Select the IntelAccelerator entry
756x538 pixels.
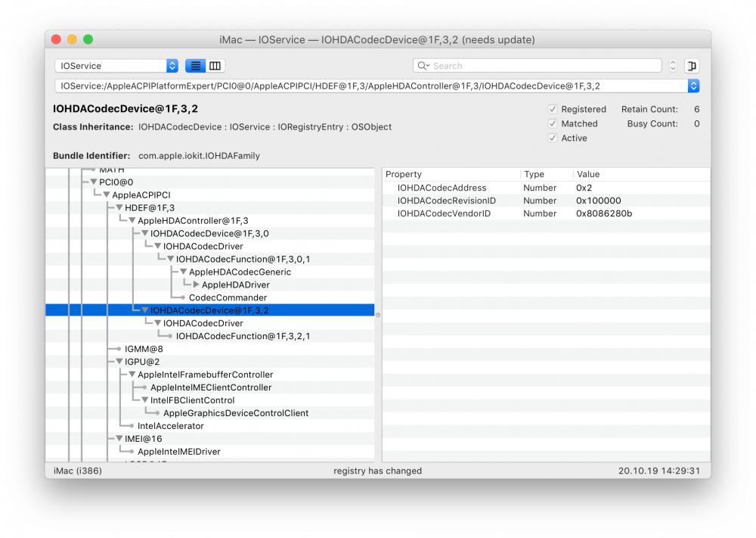pos(170,425)
